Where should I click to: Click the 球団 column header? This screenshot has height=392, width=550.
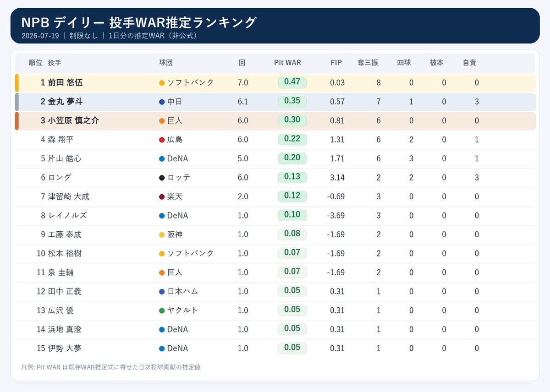(x=166, y=63)
